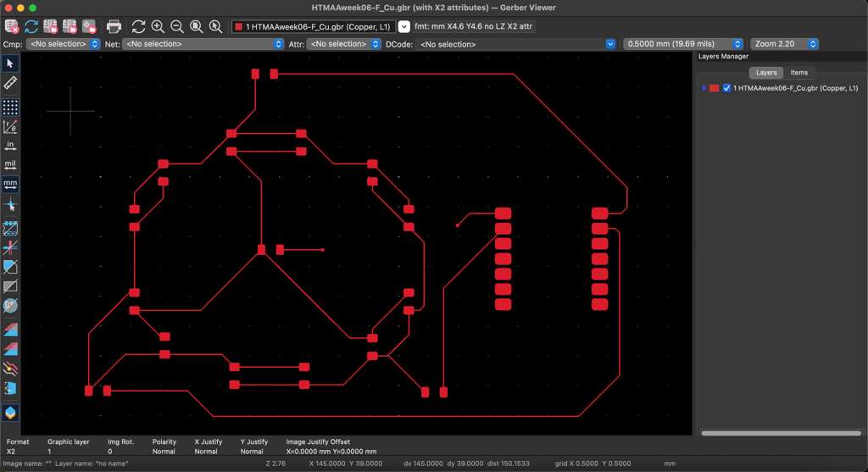Image resolution: width=868 pixels, height=472 pixels.
Task: Open the Cmp component selection dropdown
Action: tap(64, 44)
